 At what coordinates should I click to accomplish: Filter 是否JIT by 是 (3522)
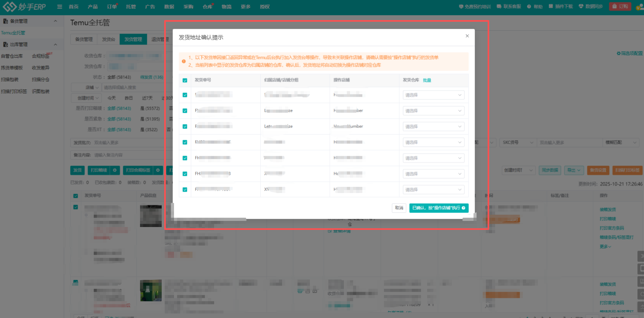(x=149, y=129)
